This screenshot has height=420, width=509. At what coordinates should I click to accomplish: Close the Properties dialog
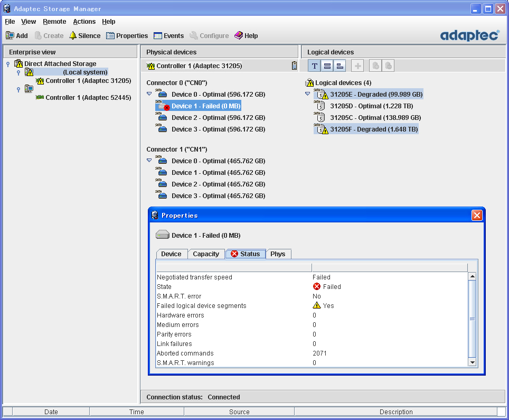tap(477, 215)
